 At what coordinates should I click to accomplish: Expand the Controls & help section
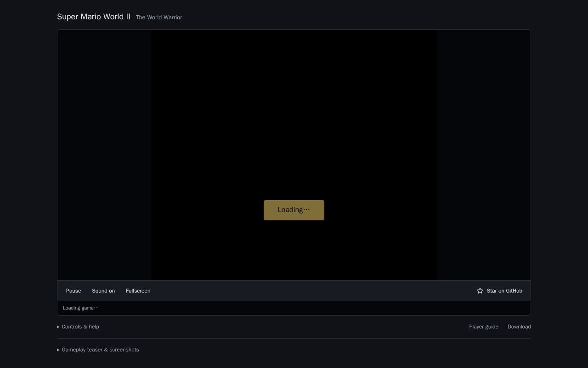click(x=78, y=327)
